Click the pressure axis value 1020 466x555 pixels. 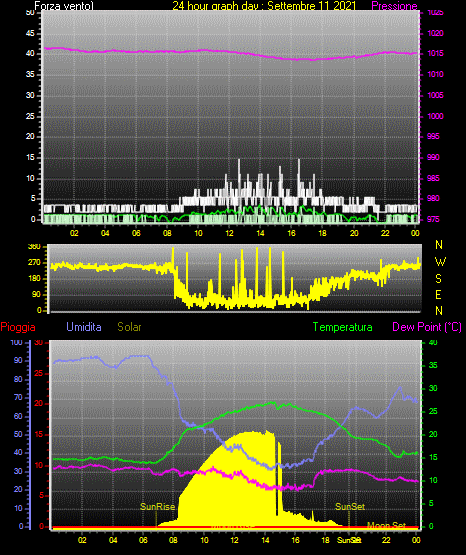click(435, 33)
